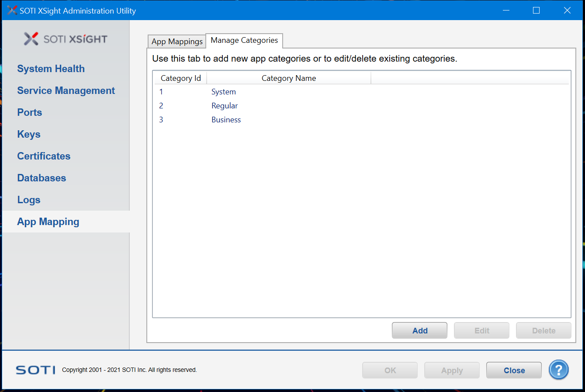Click category id 3 cell
The width and height of the screenshot is (585, 392).
(161, 120)
